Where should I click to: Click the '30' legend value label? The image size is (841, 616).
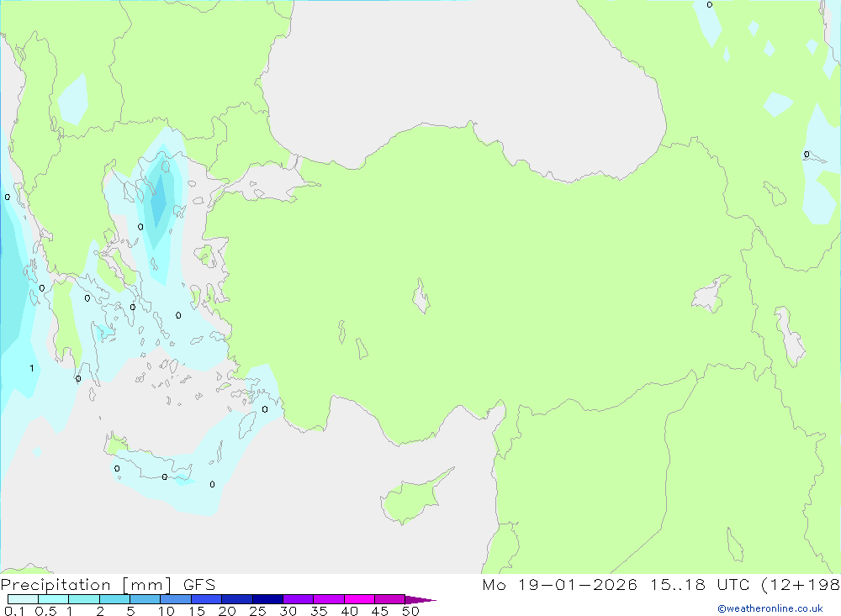[288, 611]
